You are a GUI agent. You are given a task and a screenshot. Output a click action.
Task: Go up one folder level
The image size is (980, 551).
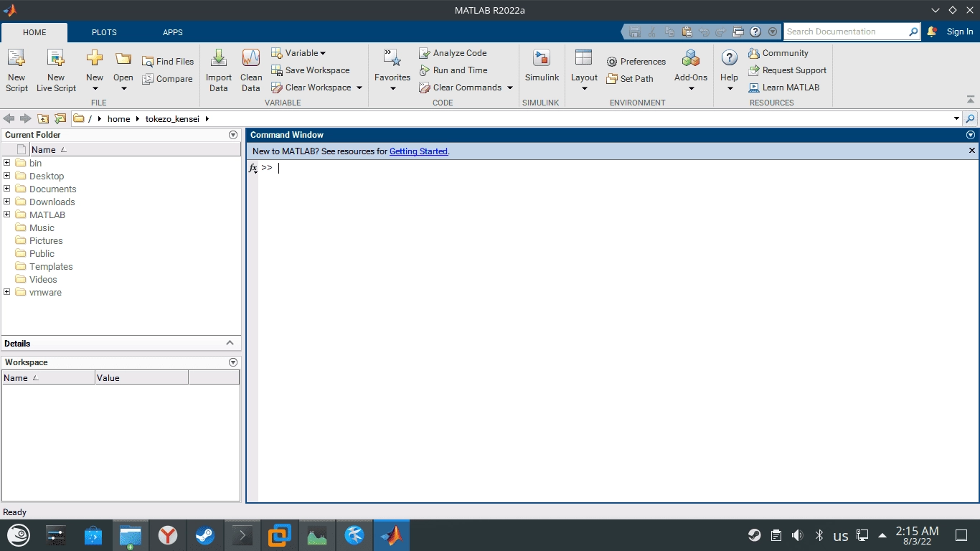(43, 118)
